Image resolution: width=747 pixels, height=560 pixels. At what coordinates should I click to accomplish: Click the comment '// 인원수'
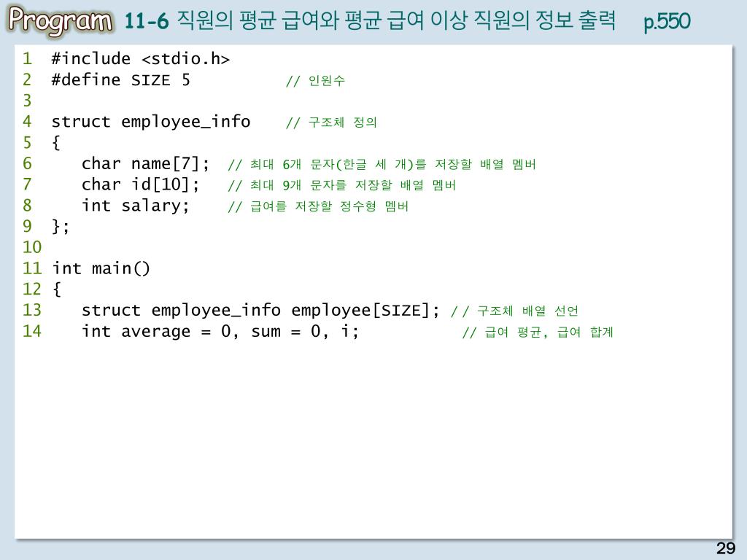click(x=315, y=80)
